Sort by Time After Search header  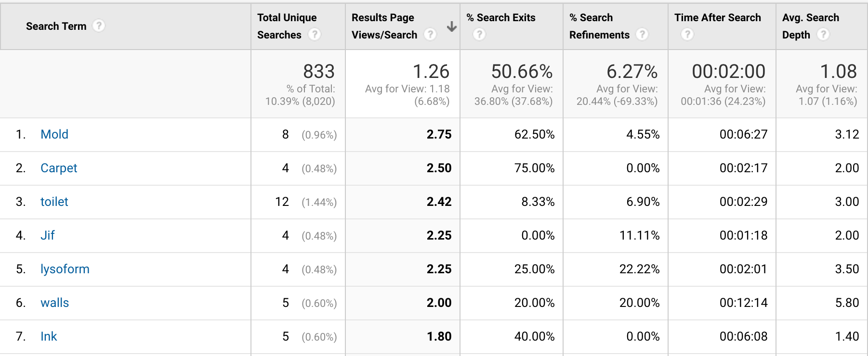(717, 18)
